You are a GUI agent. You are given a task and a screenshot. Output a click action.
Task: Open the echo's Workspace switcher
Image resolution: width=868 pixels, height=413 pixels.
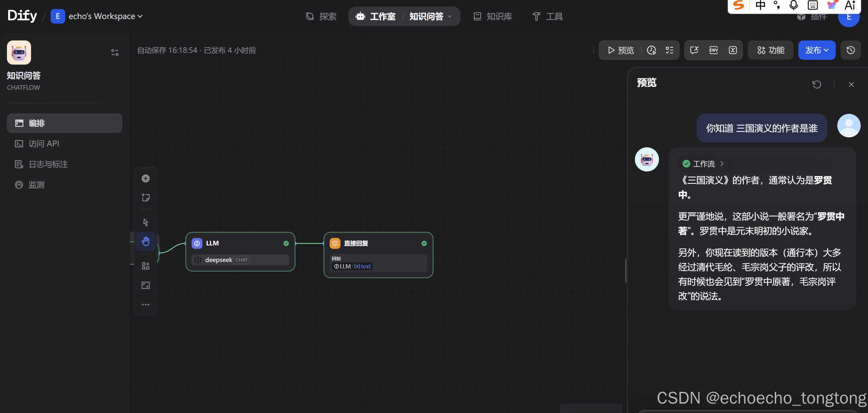pos(97,16)
